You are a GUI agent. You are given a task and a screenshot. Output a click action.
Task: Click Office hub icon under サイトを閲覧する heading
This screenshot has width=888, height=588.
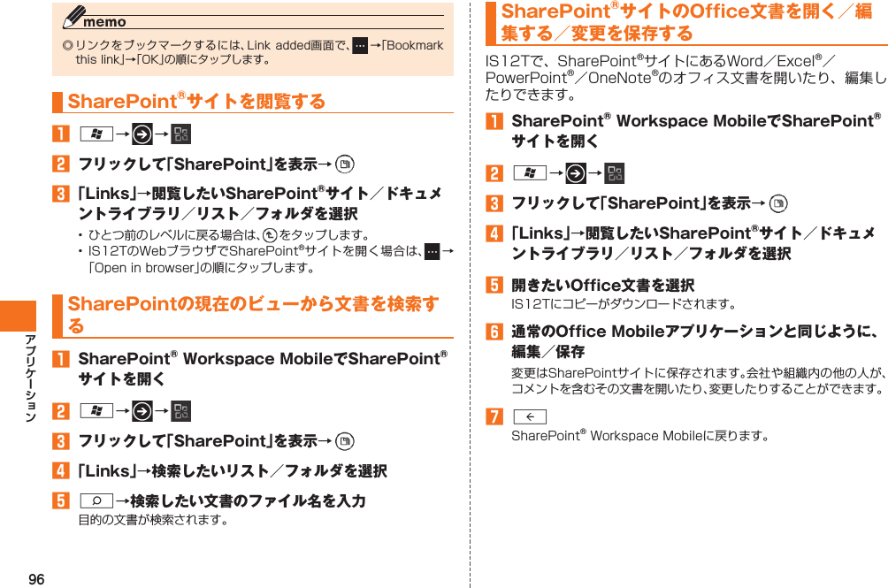coord(181,134)
